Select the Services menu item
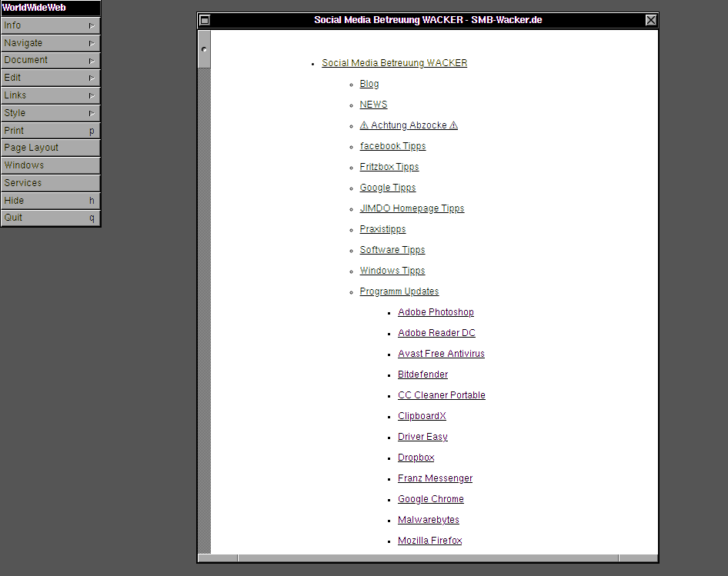 (x=50, y=183)
